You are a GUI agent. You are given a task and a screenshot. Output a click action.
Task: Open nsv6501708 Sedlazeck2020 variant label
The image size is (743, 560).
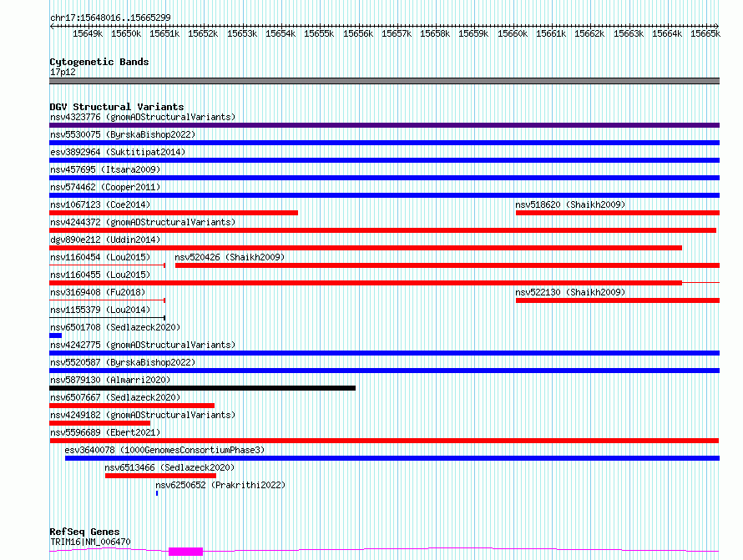(x=115, y=327)
